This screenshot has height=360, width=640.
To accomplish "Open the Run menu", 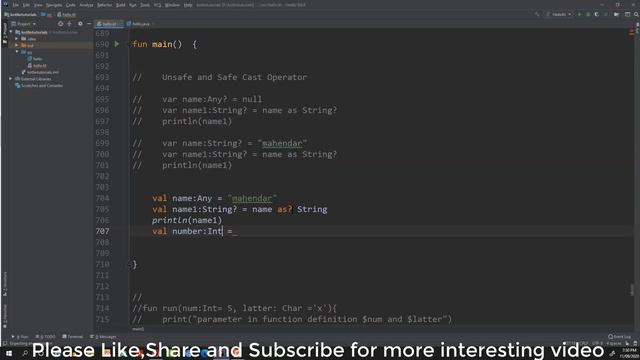I will coord(133,5).
